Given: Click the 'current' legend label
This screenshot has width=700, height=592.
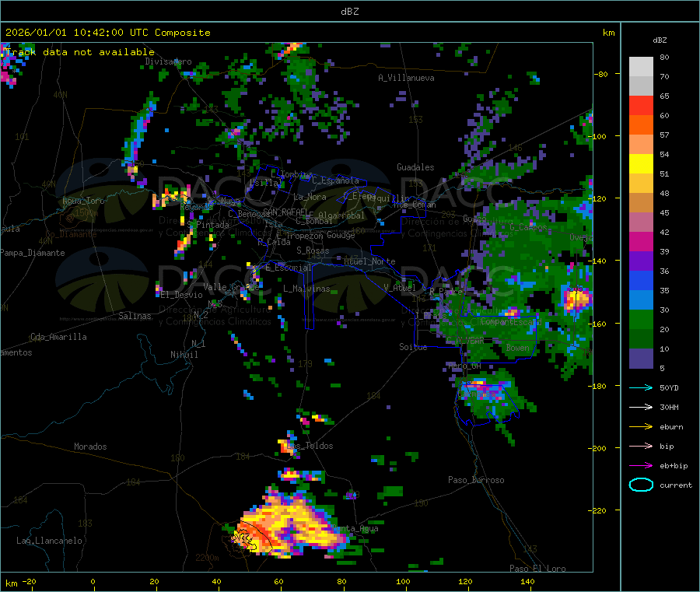Looking at the screenshot, I should [676, 485].
